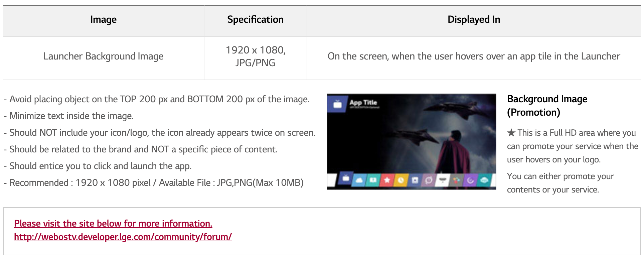Click the purple crescent launcher tile

click(470, 180)
